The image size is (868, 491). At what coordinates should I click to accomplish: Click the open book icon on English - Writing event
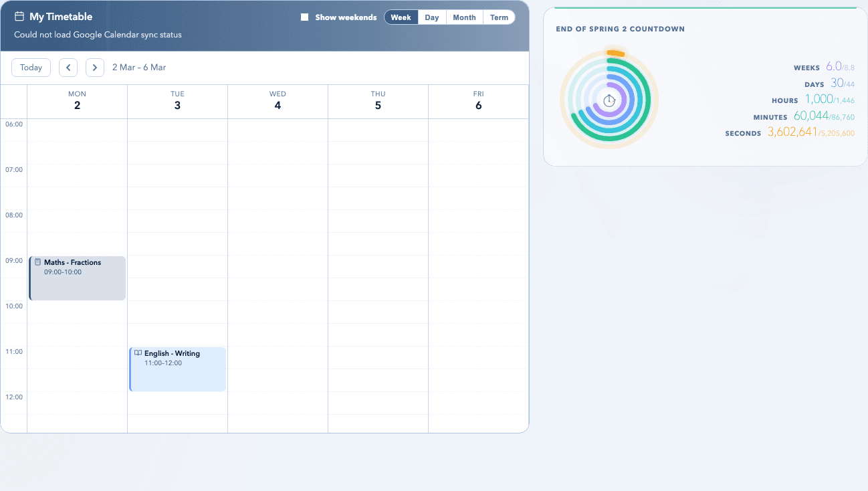[138, 353]
